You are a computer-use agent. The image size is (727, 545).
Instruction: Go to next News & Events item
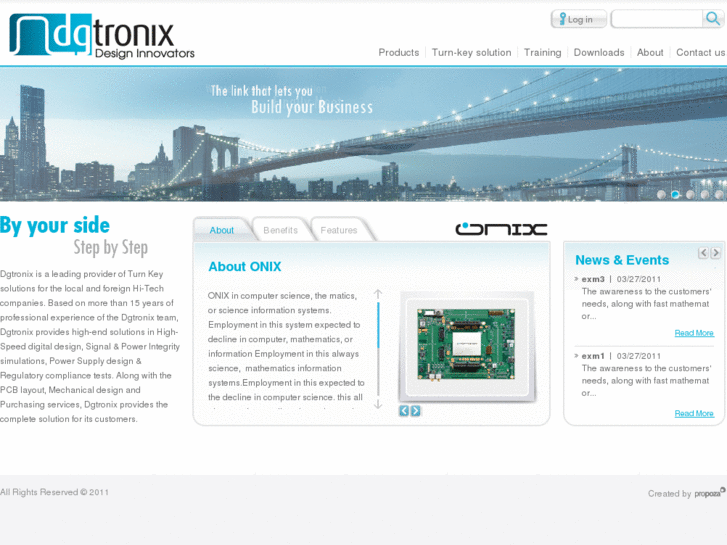[x=715, y=253]
